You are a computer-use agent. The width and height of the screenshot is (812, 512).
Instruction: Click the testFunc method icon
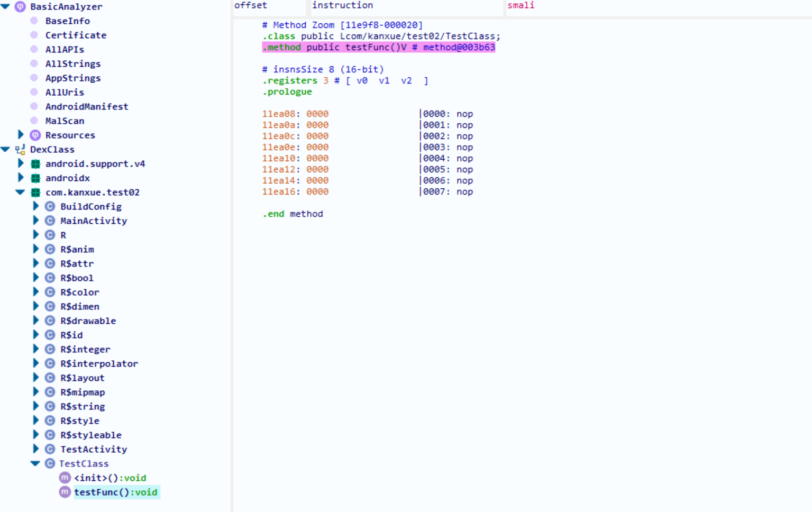[65, 492]
